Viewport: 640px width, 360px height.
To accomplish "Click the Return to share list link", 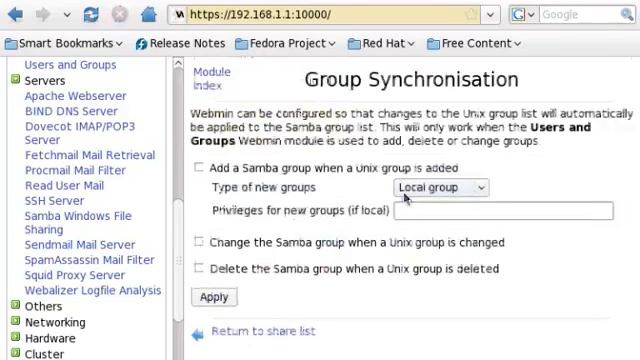I will tap(263, 331).
